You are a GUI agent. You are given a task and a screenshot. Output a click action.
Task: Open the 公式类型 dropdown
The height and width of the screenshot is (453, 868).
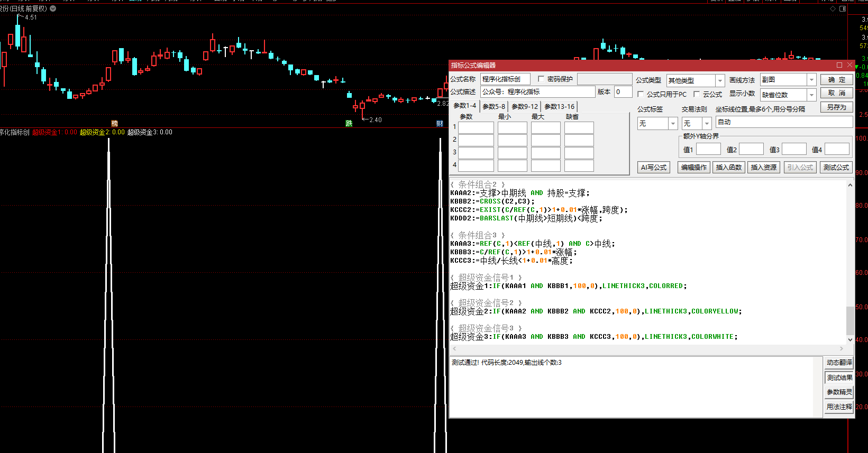(719, 80)
